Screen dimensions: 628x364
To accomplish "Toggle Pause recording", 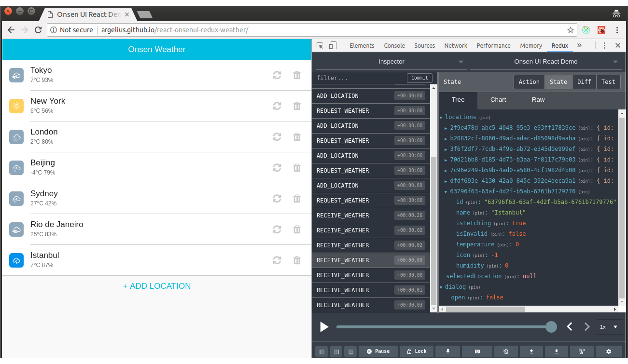I will [378, 351].
